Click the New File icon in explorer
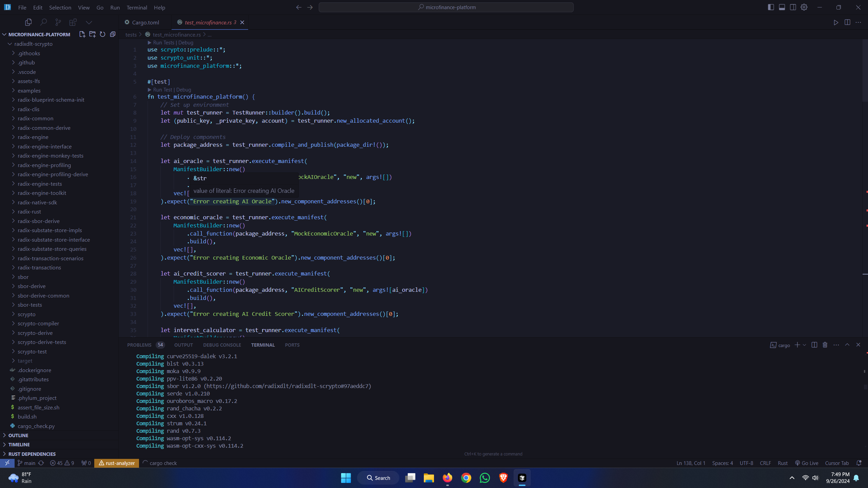 coord(82,34)
